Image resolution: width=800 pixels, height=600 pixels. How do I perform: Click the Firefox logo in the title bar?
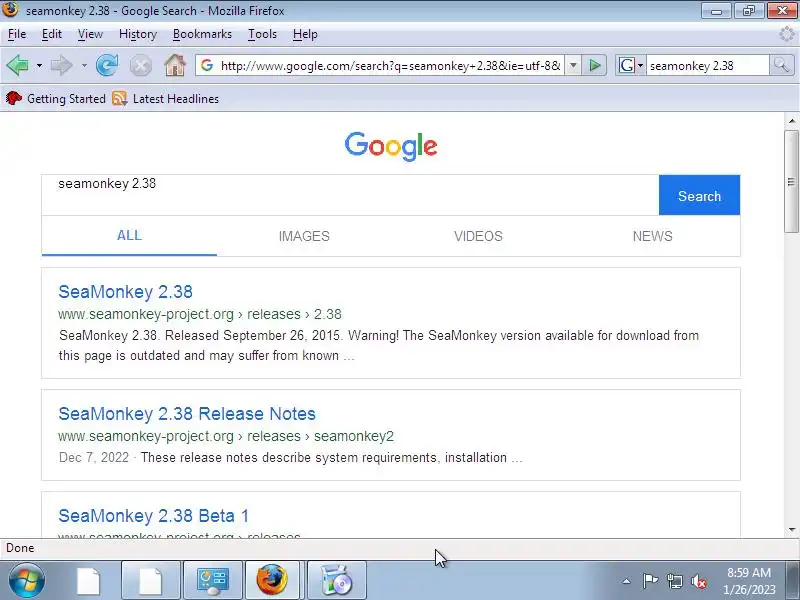[10, 9]
